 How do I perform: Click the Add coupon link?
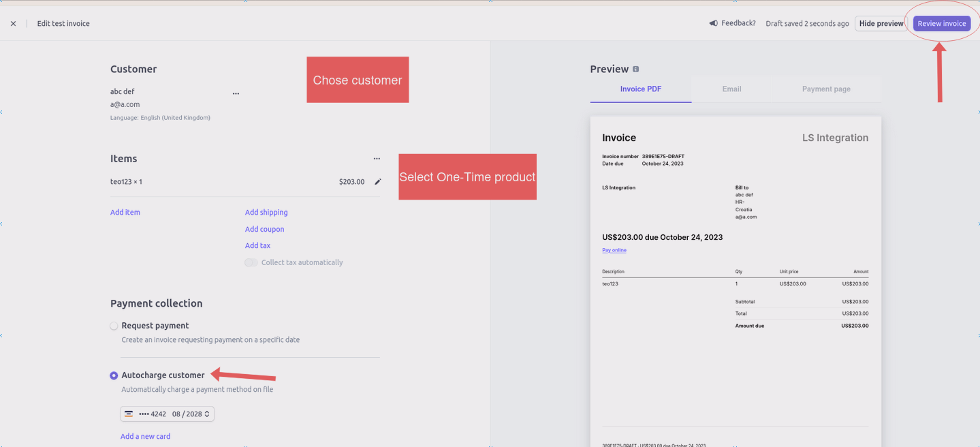[x=264, y=230]
